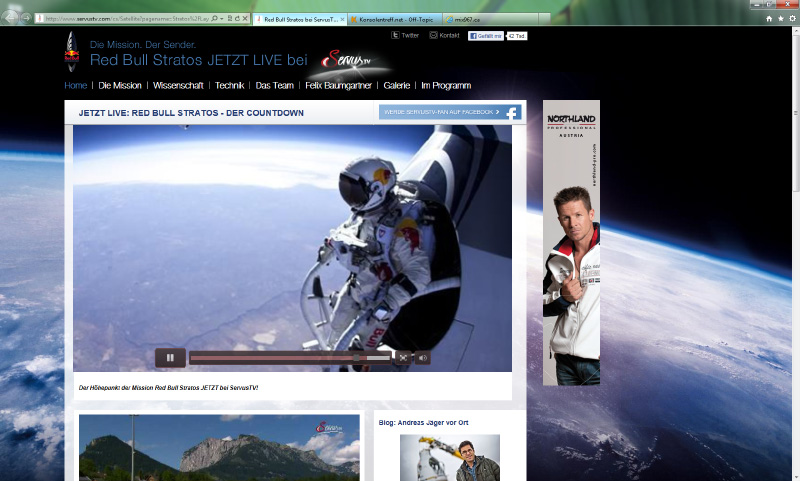Enter fullscreen video mode
Image resolution: width=800 pixels, height=481 pixels.
403,358
